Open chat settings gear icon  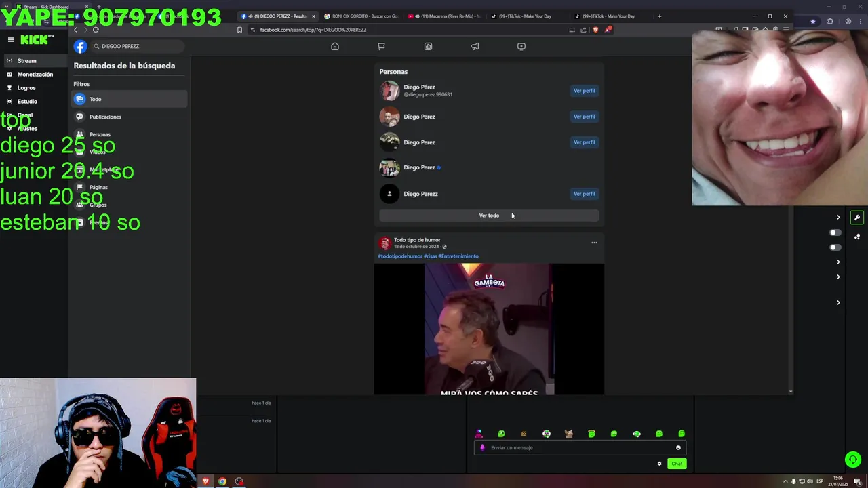659,464
